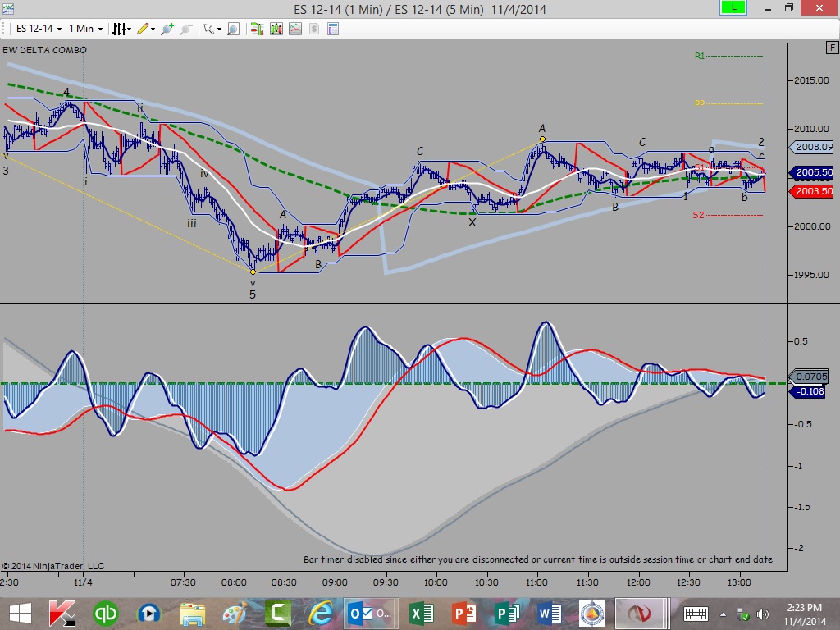
Task: Open Internet Explorer from the taskbar
Action: pyautogui.click(x=321, y=614)
